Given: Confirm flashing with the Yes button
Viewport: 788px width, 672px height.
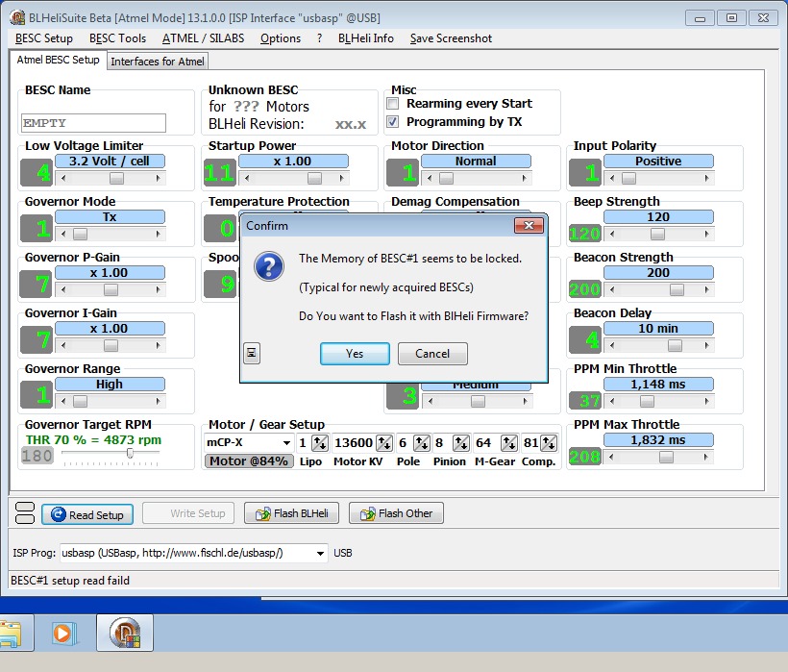Looking at the screenshot, I should 355,354.
